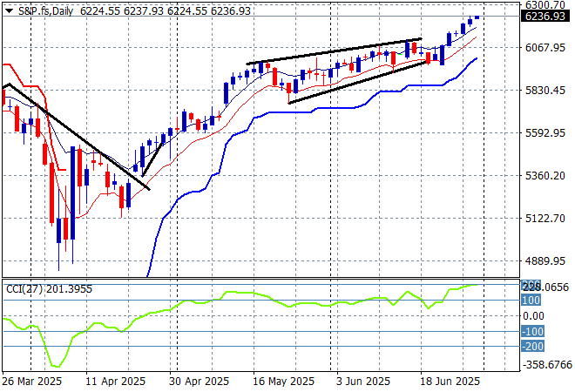Open the chart menu triangle beside S&P.fs
The height and width of the screenshot is (392, 575).
tap(10, 11)
